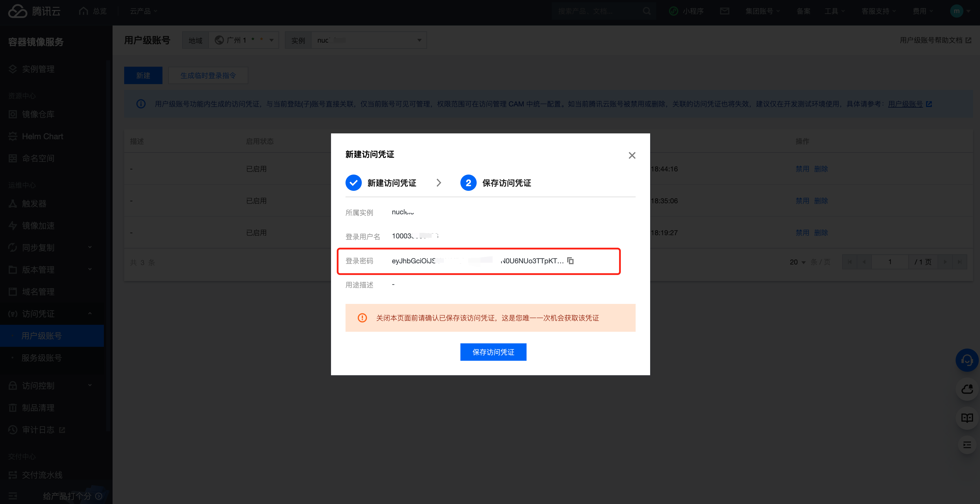Click the page number input field
This screenshot has height=504, width=980.
point(889,262)
